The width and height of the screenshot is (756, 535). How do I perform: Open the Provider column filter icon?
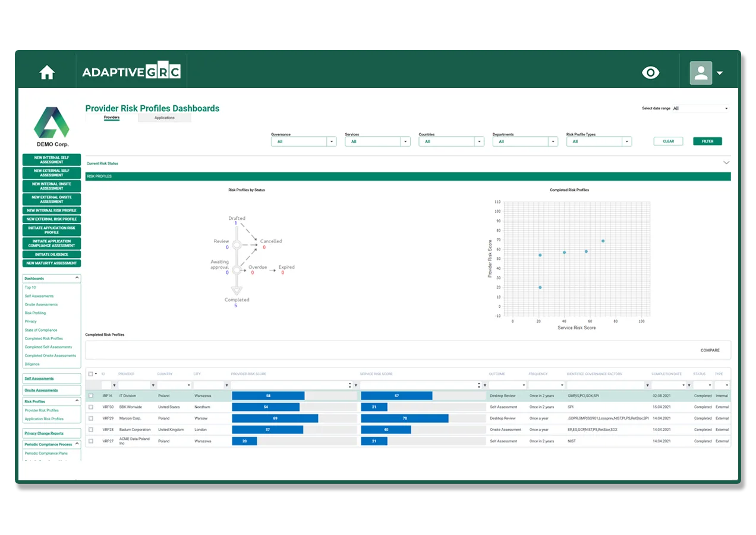(153, 385)
